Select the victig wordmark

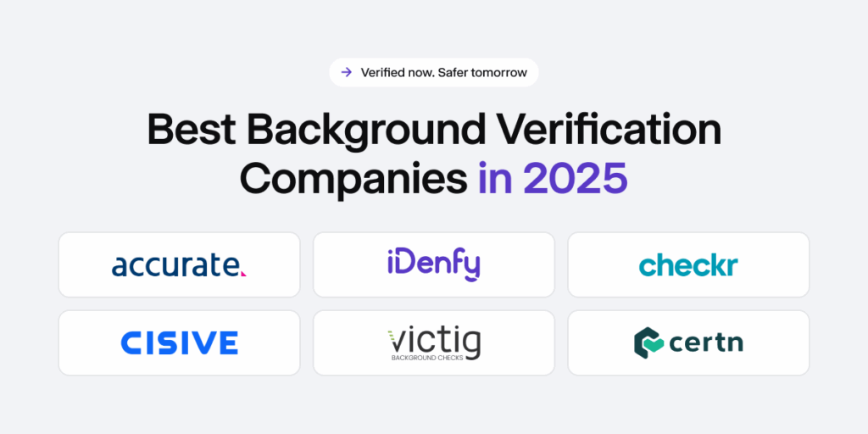point(434,341)
